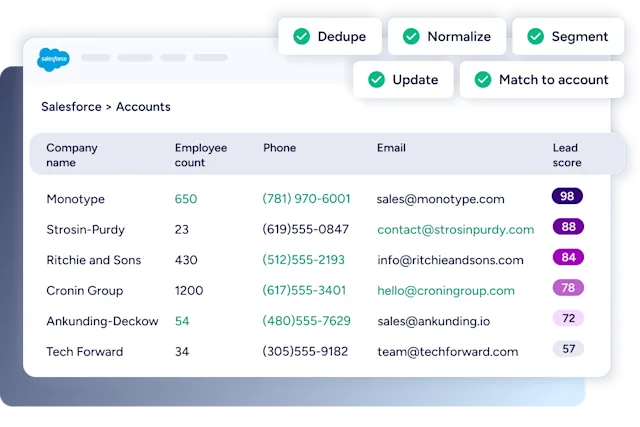The height and width of the screenshot is (427, 640).
Task: Click lead score badge 88
Action: 568,227
